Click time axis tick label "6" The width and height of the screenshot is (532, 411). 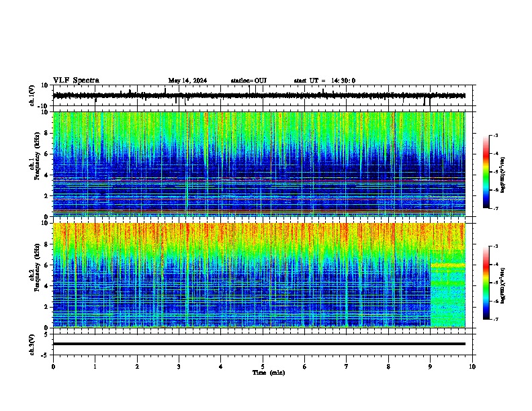[305, 367]
